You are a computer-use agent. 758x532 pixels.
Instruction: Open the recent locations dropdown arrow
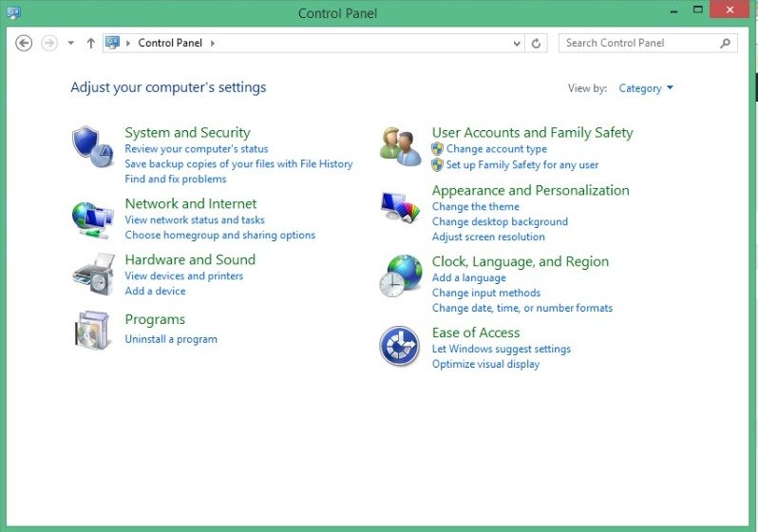point(71,43)
